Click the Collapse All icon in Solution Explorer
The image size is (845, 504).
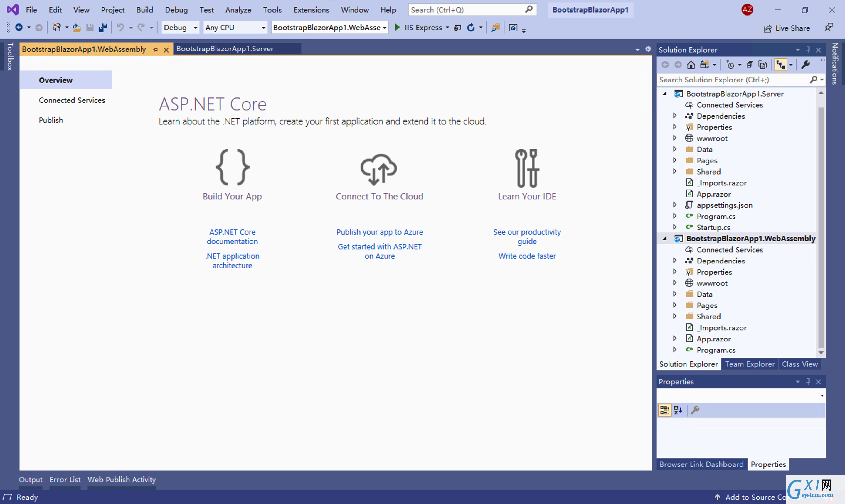[x=750, y=65]
